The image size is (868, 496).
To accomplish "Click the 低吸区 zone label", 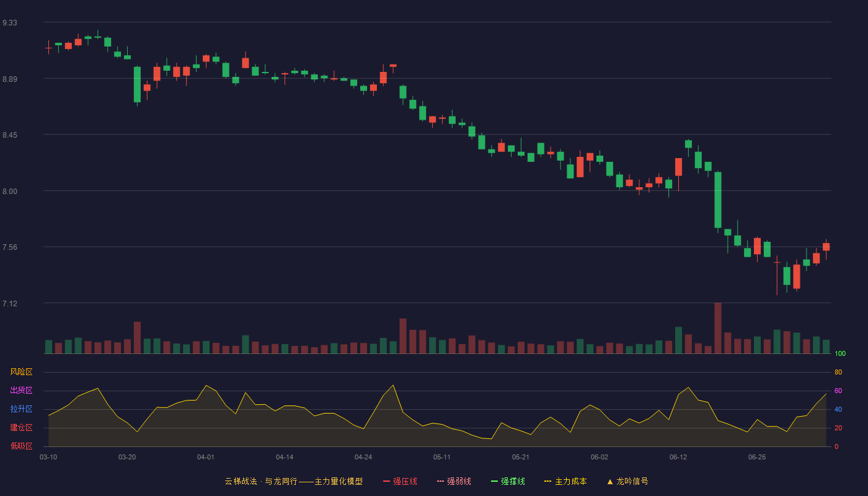I will point(22,446).
